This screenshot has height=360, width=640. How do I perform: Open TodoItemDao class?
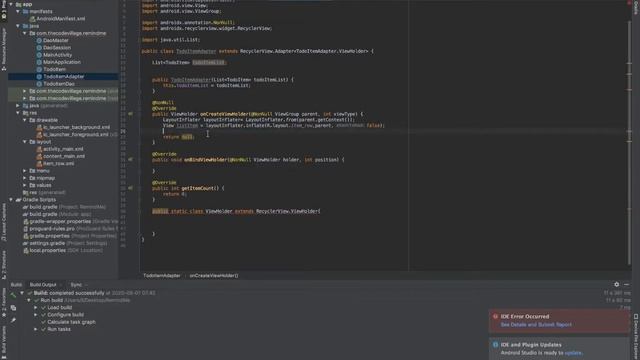(59, 84)
